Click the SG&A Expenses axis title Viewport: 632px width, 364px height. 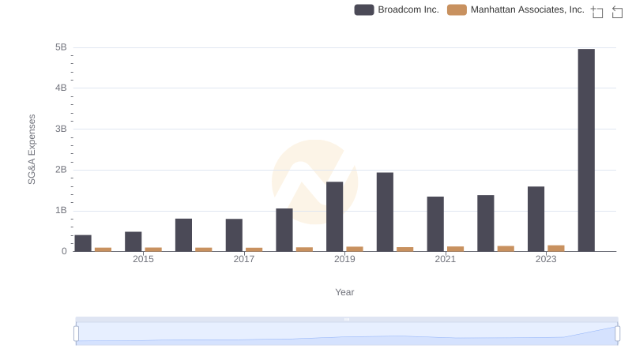32,149
